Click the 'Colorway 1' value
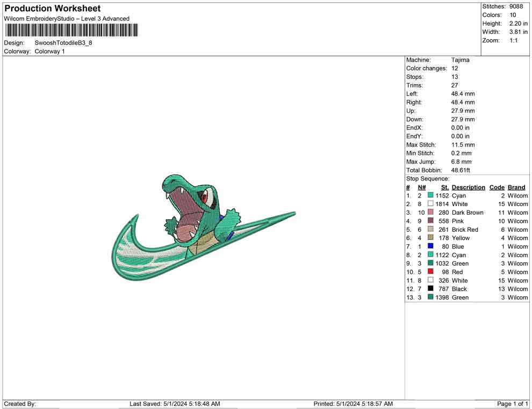532x409 pixels. pos(49,51)
